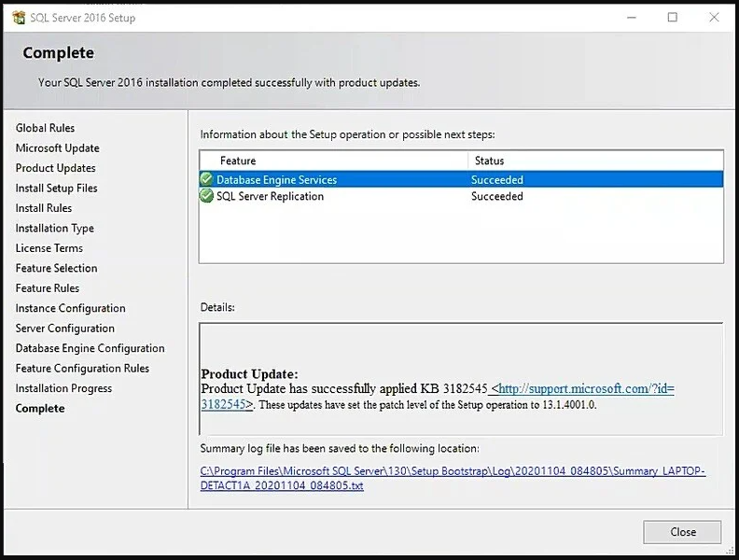Select Database Engine Configuration in the sidebar

(90, 348)
